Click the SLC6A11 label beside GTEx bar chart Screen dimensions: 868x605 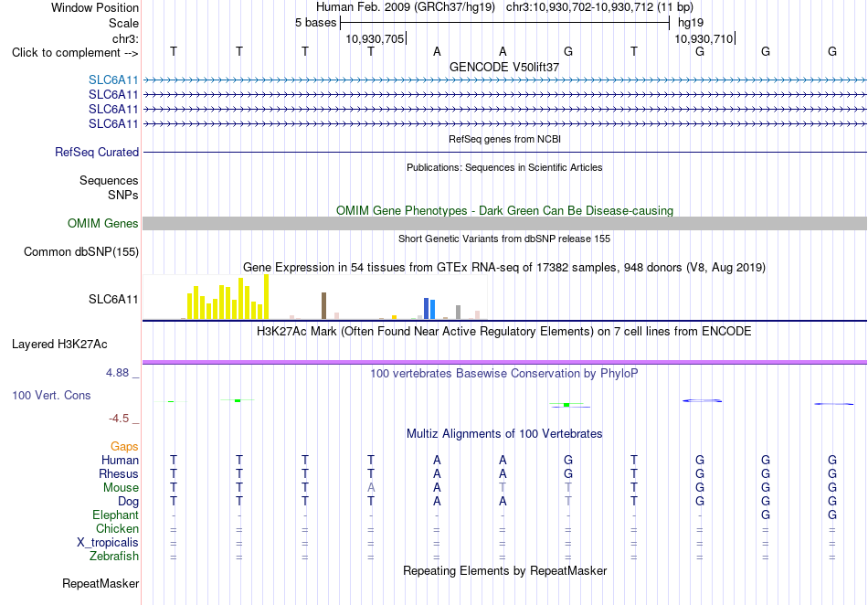(113, 300)
